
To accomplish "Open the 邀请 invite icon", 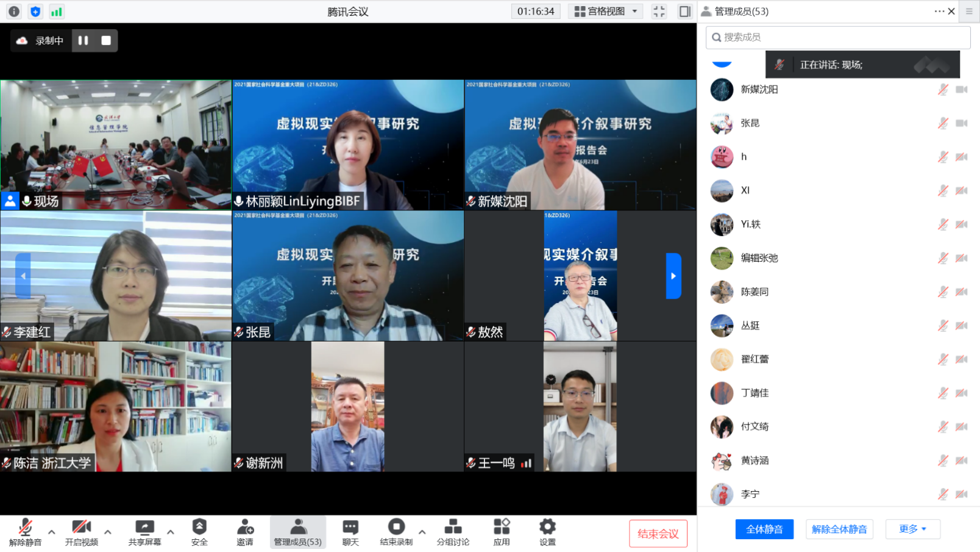I will pyautogui.click(x=245, y=528).
